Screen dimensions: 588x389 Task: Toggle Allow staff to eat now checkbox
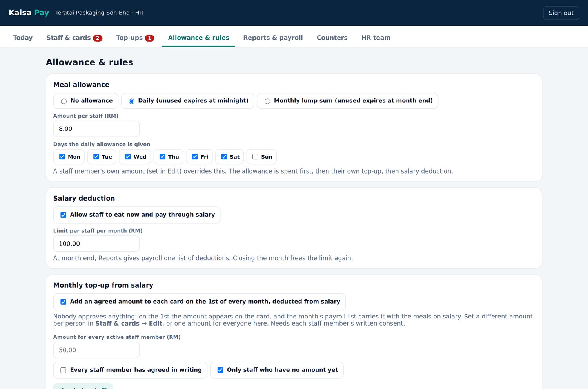click(x=63, y=215)
